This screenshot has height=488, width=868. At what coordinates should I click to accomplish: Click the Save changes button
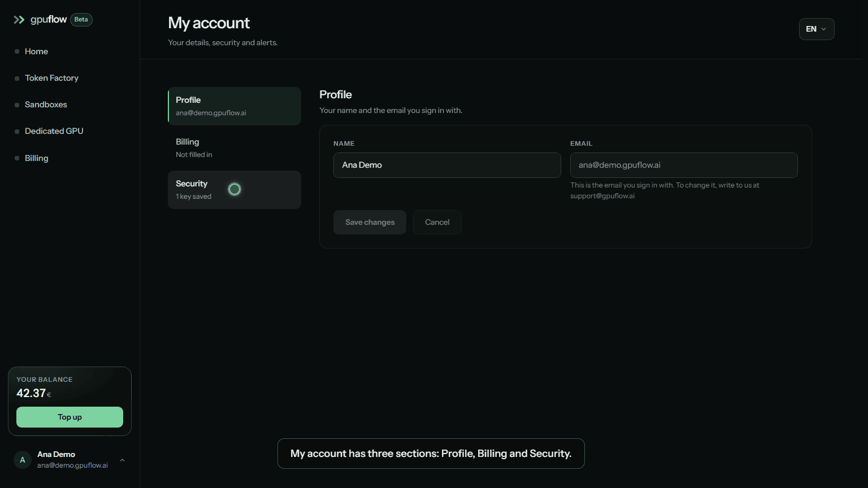[x=370, y=222]
